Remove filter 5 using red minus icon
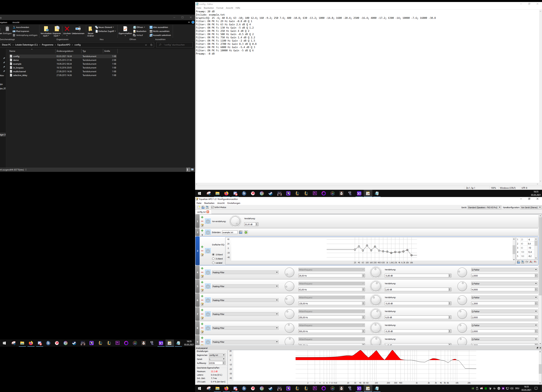This screenshot has width=542, height=392. [x=202, y=286]
